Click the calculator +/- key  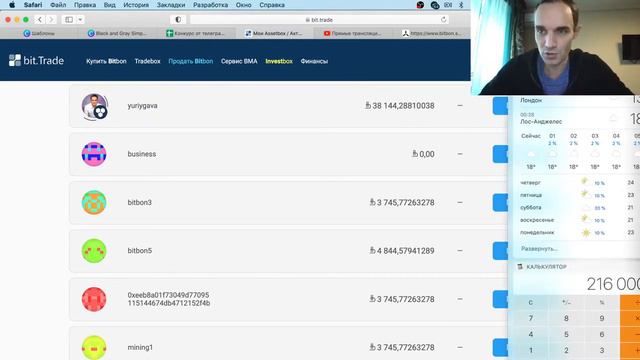(566, 302)
